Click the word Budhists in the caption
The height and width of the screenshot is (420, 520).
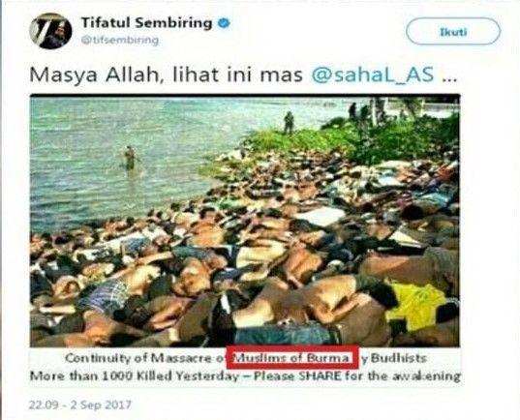pos(398,358)
